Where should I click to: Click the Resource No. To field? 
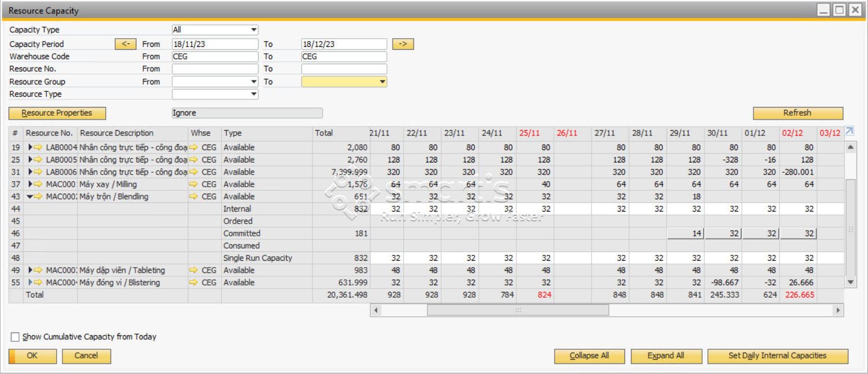click(344, 69)
